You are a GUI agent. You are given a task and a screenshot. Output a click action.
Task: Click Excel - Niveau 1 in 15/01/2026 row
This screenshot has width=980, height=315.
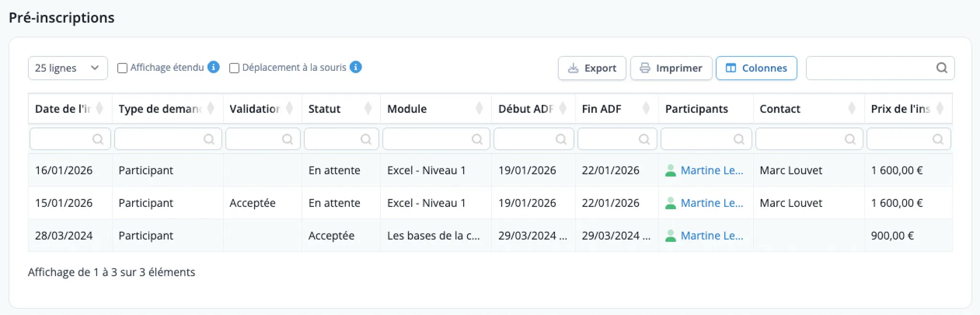[x=426, y=203]
